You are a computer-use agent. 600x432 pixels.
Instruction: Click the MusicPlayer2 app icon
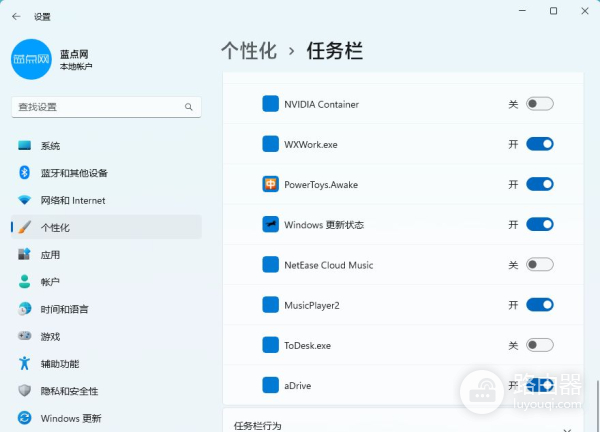(x=271, y=305)
